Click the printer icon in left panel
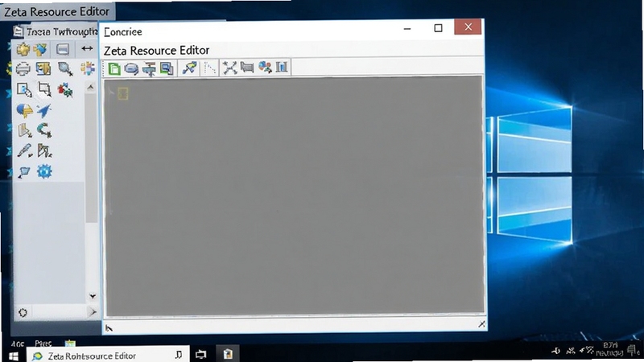The height and width of the screenshot is (362, 644). [23, 68]
